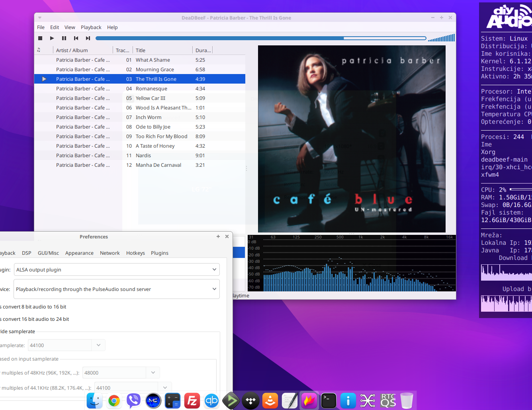This screenshot has height=410, width=532.
Task: Open Finder from the dock
Action: tap(95, 401)
